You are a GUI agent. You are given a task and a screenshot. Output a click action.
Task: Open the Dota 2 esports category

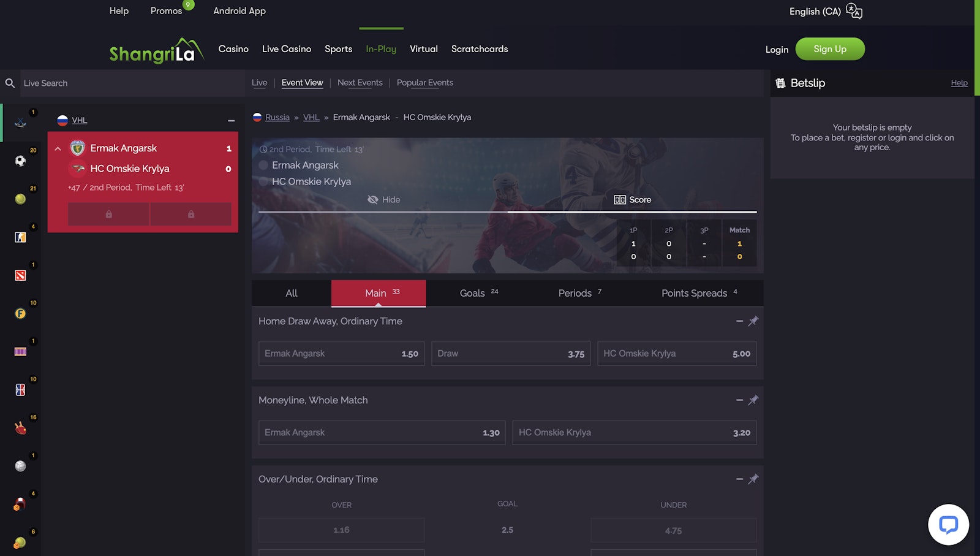(x=20, y=275)
